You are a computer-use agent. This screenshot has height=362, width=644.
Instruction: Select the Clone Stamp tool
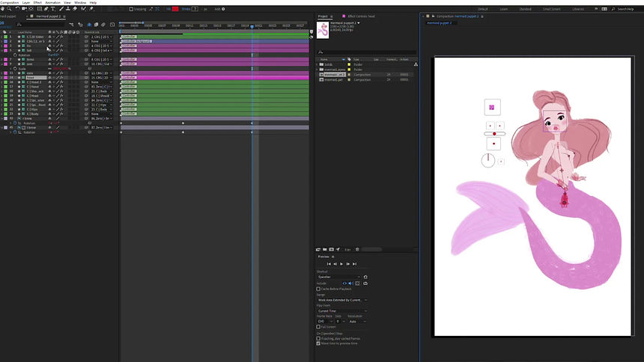[x=67, y=9]
